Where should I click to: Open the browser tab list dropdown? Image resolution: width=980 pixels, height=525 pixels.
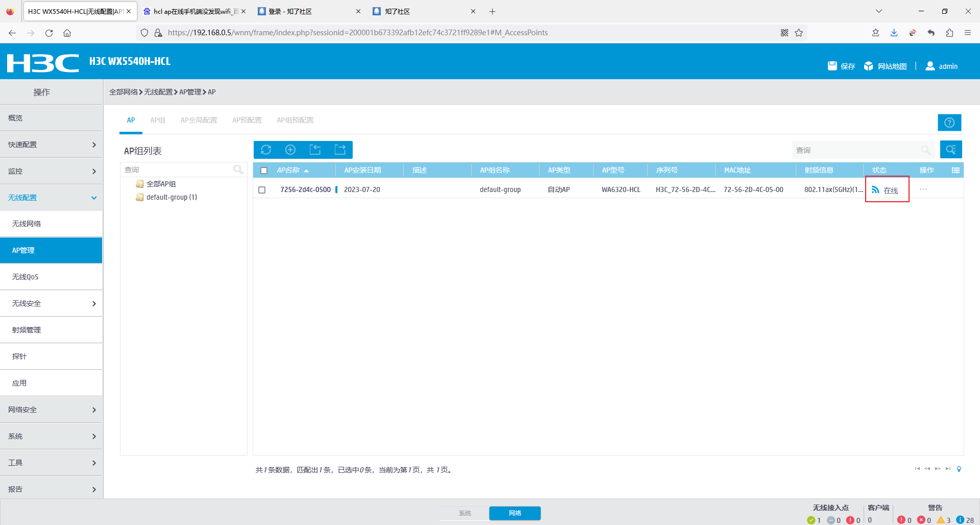tap(879, 11)
